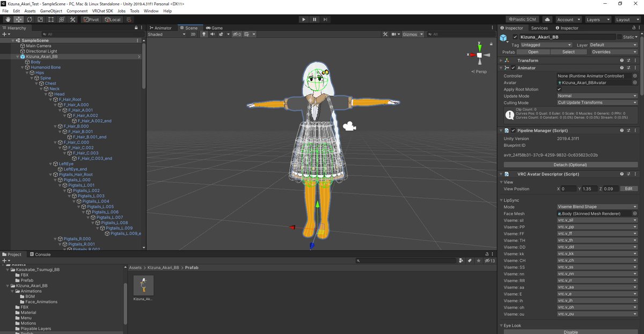The width and height of the screenshot is (644, 334).
Task: Click the prefab Select button
Action: [x=568, y=52]
